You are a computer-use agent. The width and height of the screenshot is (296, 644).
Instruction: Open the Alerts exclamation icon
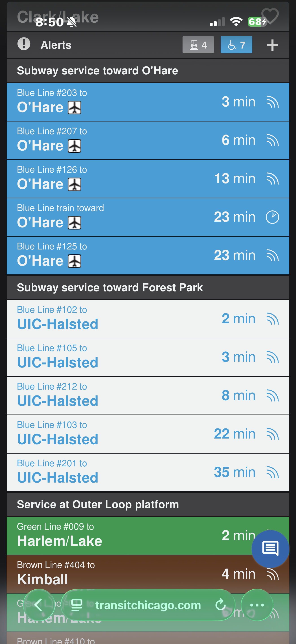24,44
